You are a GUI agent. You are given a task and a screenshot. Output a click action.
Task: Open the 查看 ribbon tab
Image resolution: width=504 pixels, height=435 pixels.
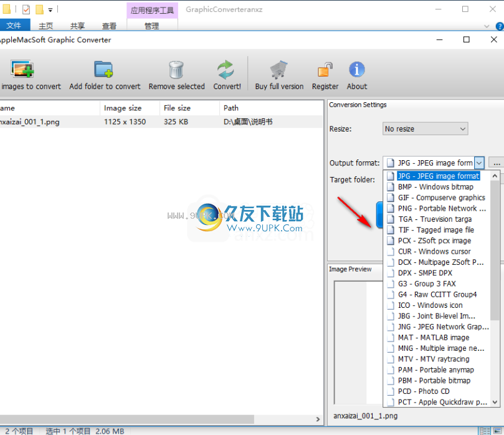(x=109, y=26)
